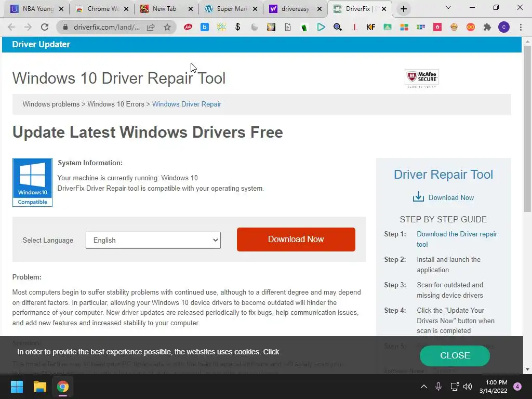The image size is (532, 399).
Task: Click the Windows Driver Repair breadcrumb
Action: (x=187, y=104)
